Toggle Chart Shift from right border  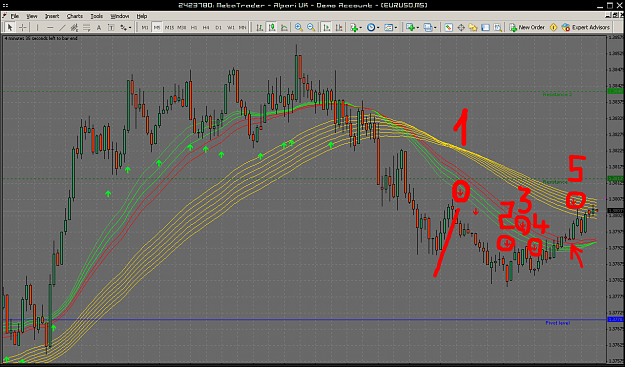(x=339, y=27)
